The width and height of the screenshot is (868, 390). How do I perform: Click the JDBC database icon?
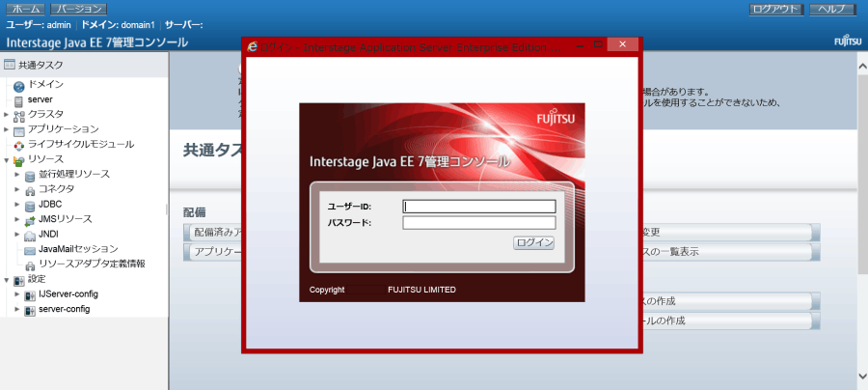point(30,206)
